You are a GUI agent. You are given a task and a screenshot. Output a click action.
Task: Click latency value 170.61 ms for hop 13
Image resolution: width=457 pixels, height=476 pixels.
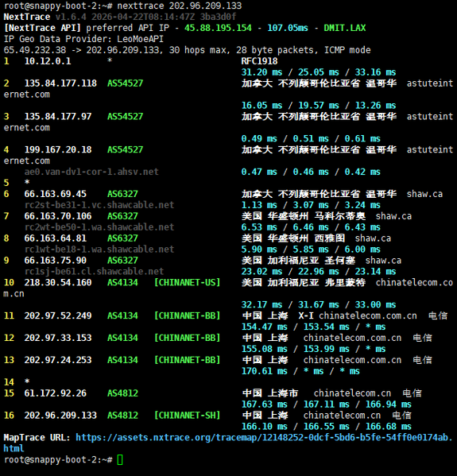[x=264, y=371]
